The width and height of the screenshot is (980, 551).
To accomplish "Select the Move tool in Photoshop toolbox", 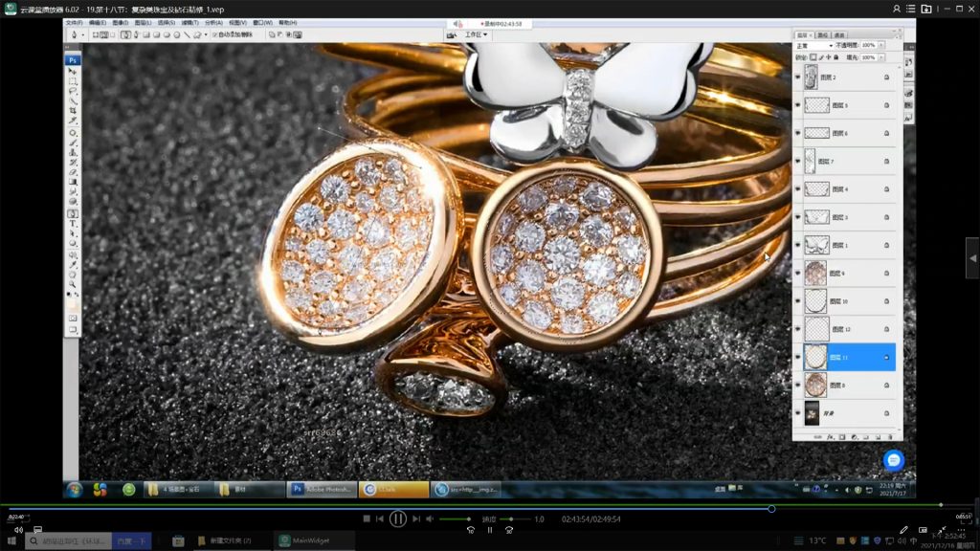I will click(x=73, y=71).
